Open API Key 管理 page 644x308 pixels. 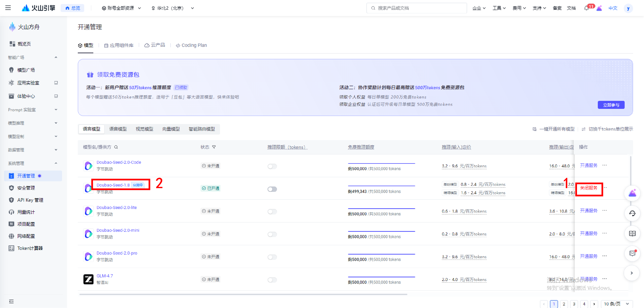click(x=30, y=200)
